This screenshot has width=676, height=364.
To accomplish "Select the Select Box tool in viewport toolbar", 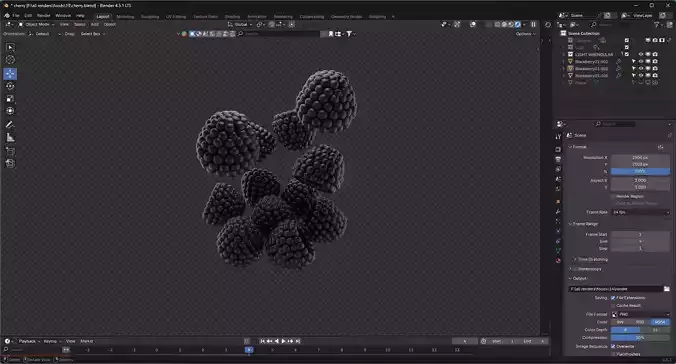I will tap(10, 47).
